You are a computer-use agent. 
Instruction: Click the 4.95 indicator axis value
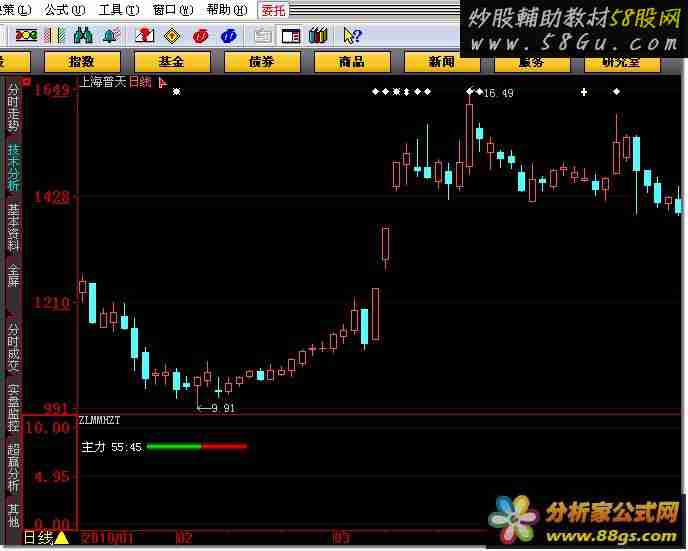tap(52, 476)
